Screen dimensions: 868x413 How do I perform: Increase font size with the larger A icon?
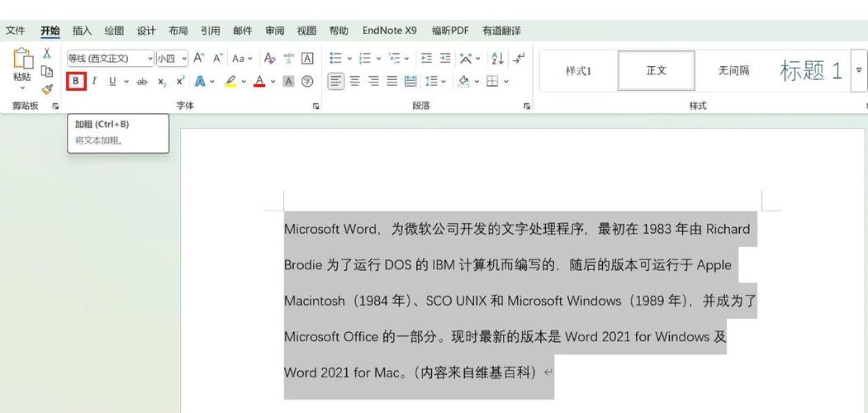click(x=199, y=58)
